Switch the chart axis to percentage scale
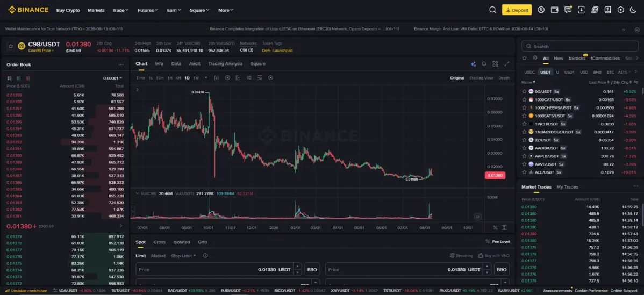The height and width of the screenshot is (295, 644). [x=495, y=228]
